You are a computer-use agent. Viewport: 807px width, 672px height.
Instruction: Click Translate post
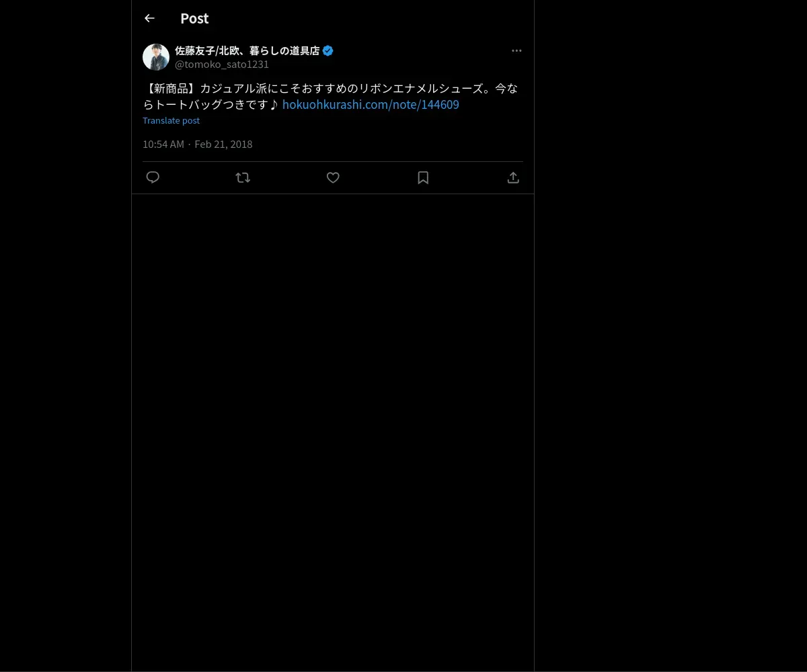171,120
